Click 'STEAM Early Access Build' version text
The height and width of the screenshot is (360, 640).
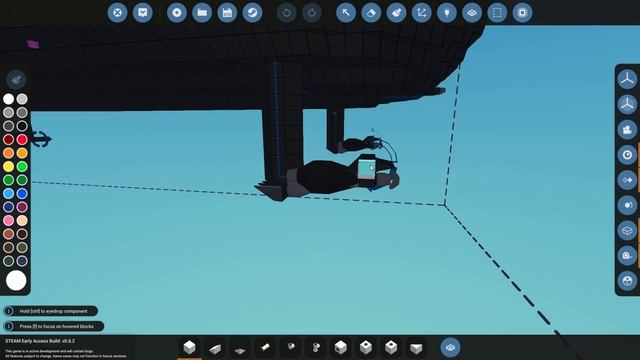click(x=40, y=341)
